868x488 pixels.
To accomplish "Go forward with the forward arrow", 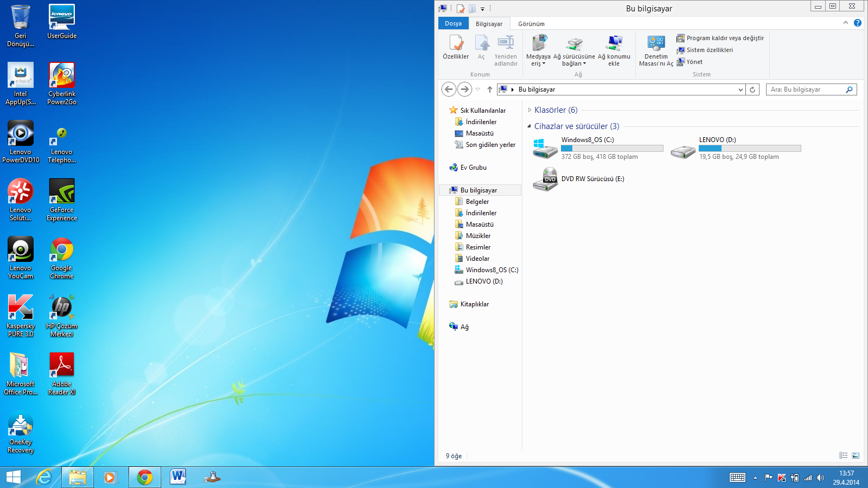I will 464,89.
